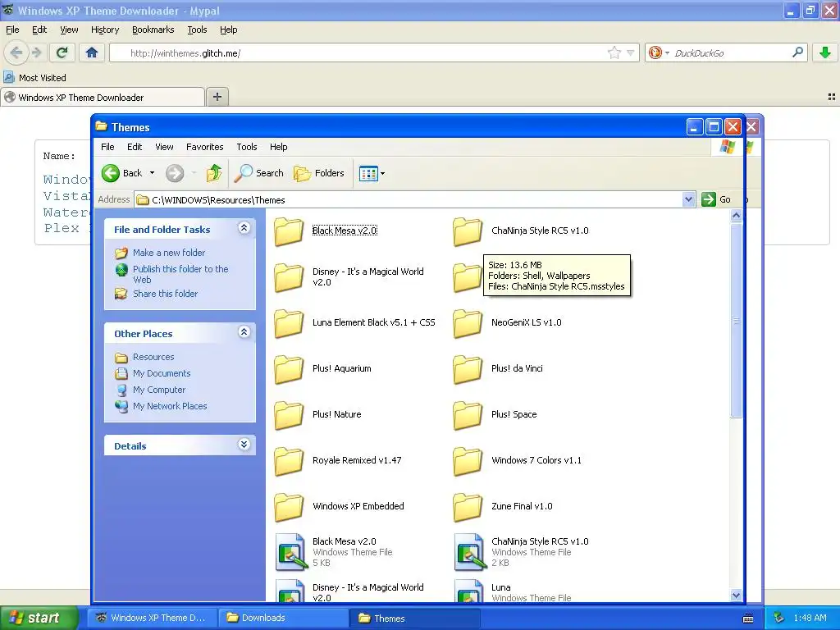Go to My Documents in Other Places

[162, 373]
